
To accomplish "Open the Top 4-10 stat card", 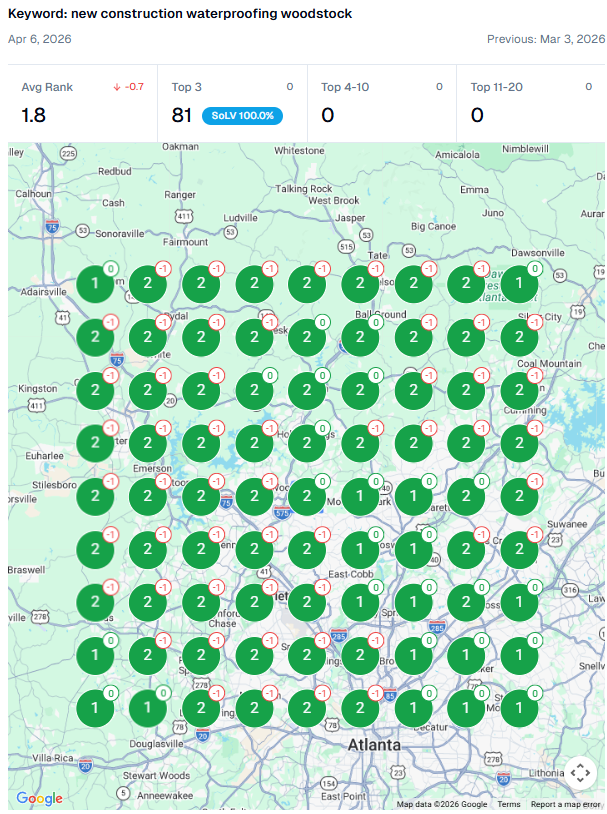I will click(382, 103).
